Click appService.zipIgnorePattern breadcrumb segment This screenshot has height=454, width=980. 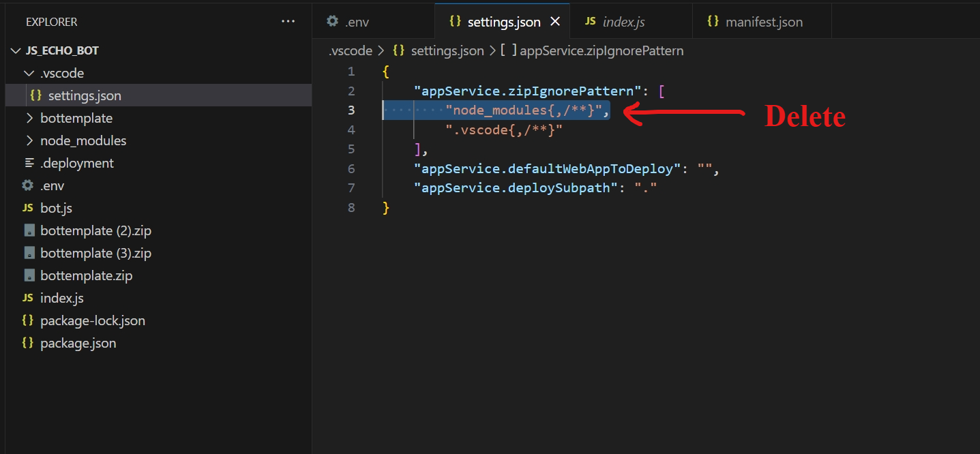[x=601, y=51]
